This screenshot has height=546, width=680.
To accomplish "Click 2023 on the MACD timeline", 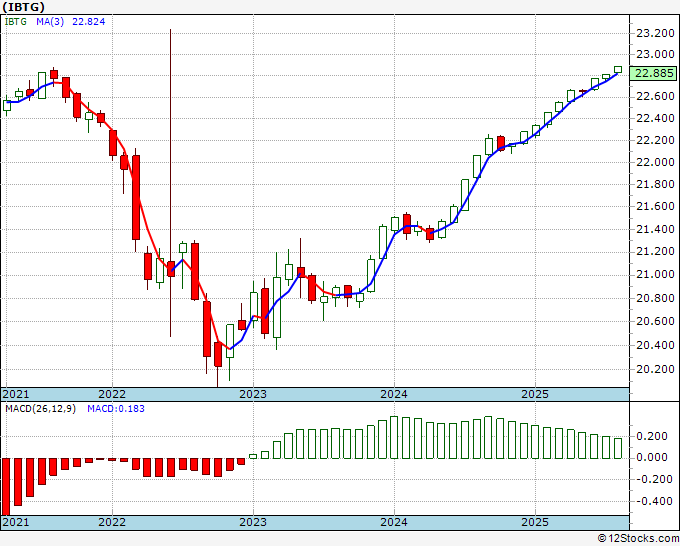I will (253, 522).
